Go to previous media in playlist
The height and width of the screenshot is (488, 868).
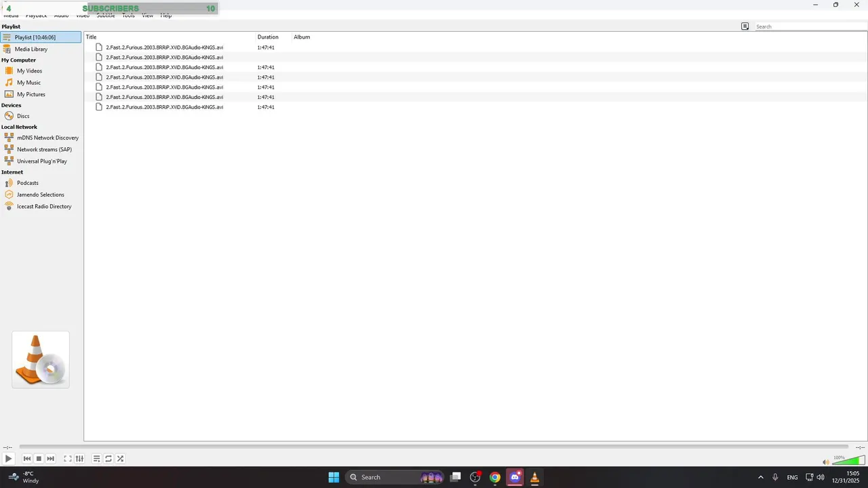tap(27, 459)
